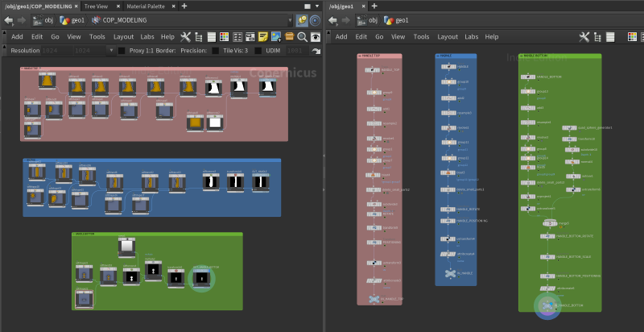Toggle the display options eye icon
This screenshot has width=644, height=332.
tap(315, 36)
